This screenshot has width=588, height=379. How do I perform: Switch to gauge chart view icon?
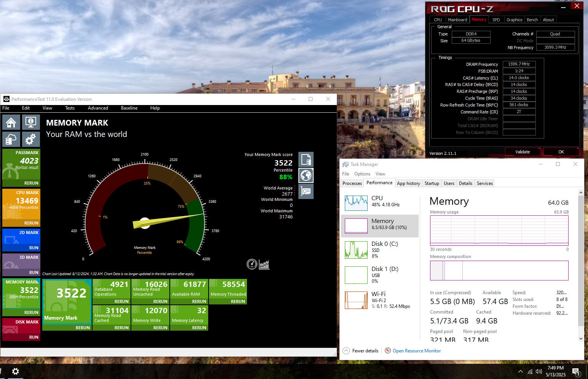tap(252, 264)
